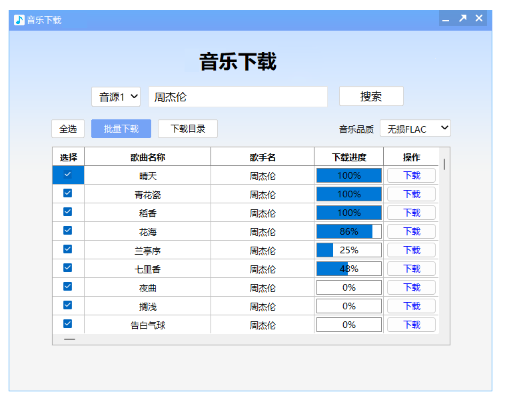Toggle the checkbox for 告白气球
The image size is (517, 420).
[67, 324]
